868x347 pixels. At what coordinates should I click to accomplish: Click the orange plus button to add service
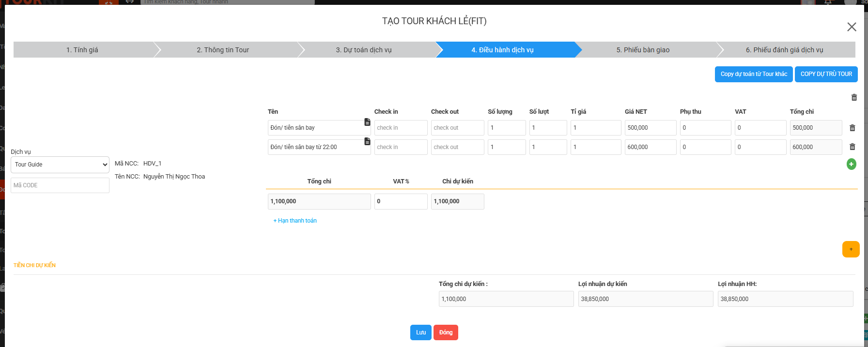851,249
